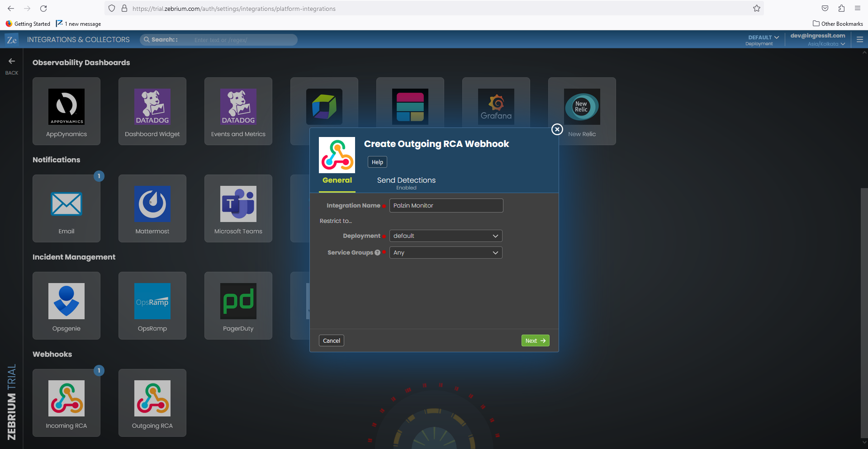Click the Cancel button
Screen dimensions: 868x449
[x=332, y=340]
